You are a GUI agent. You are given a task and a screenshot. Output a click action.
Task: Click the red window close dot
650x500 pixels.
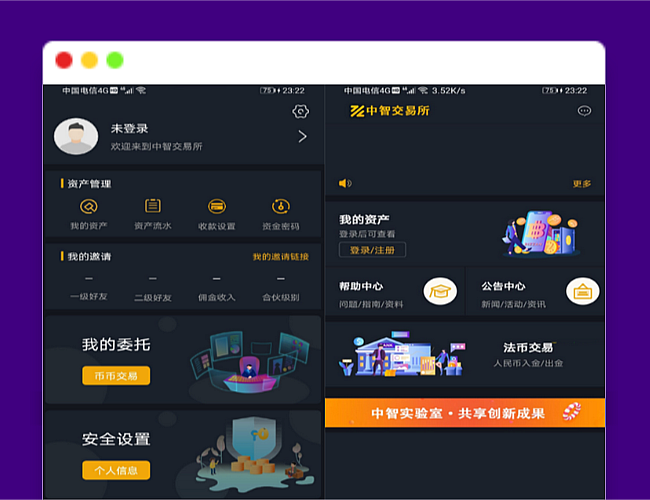[x=64, y=60]
